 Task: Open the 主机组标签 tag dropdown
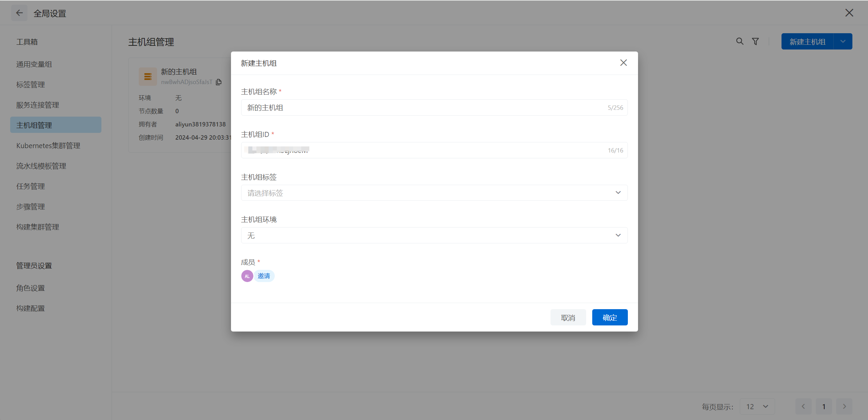point(434,193)
